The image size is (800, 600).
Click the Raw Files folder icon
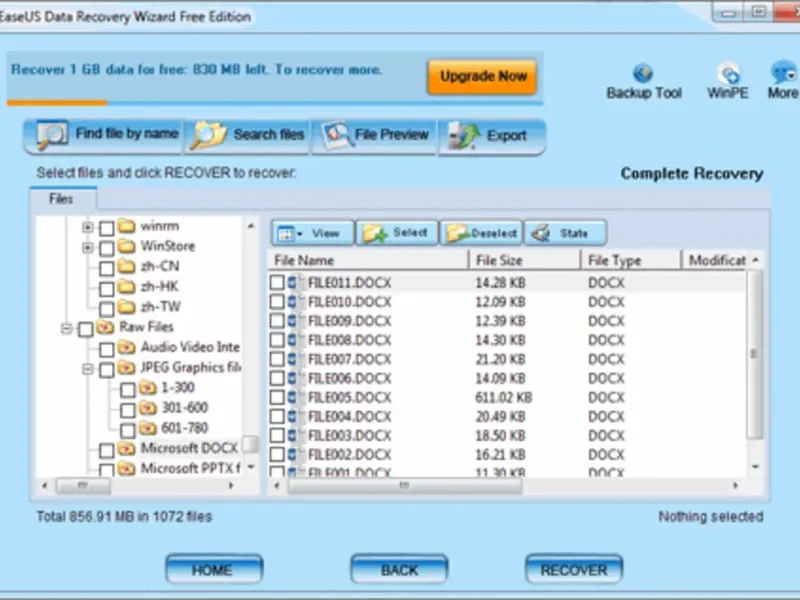point(105,327)
